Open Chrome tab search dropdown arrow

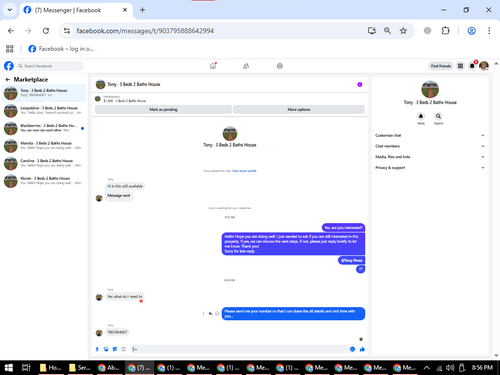tap(10, 10)
